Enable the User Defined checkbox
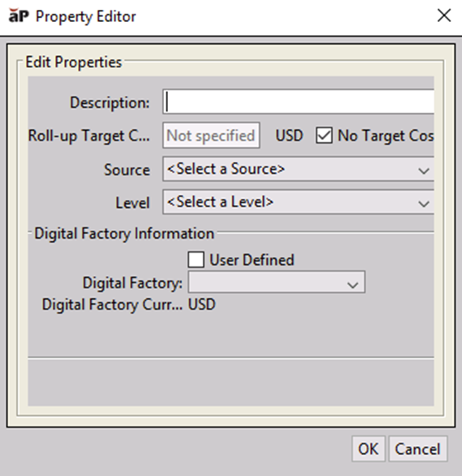Image resolution: width=462 pixels, height=476 pixels. pyautogui.click(x=196, y=260)
